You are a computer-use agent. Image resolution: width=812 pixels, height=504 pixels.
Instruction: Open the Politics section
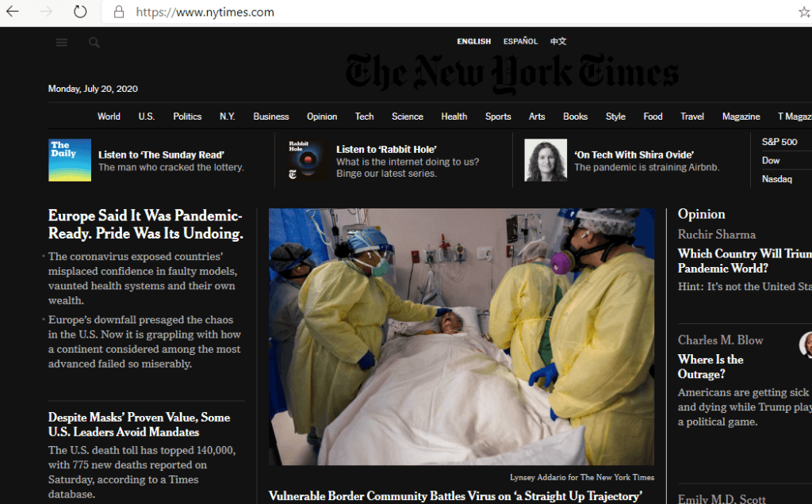click(x=187, y=116)
